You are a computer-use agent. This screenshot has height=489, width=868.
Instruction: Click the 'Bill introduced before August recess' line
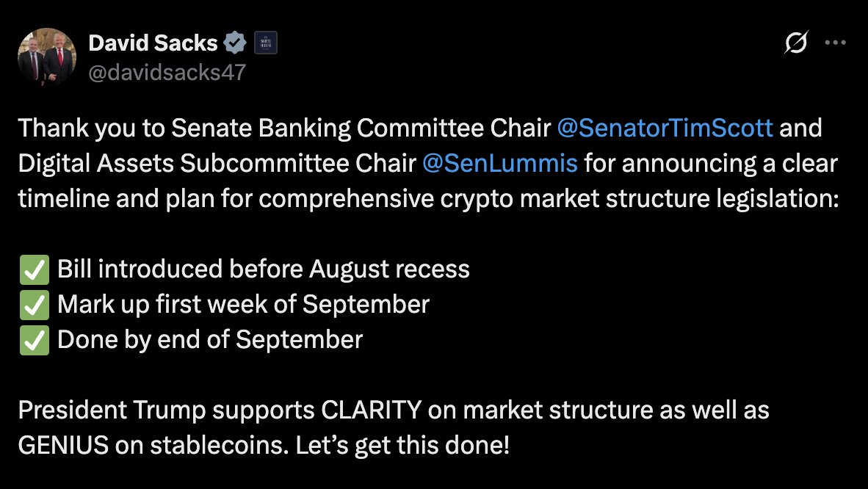click(x=264, y=269)
